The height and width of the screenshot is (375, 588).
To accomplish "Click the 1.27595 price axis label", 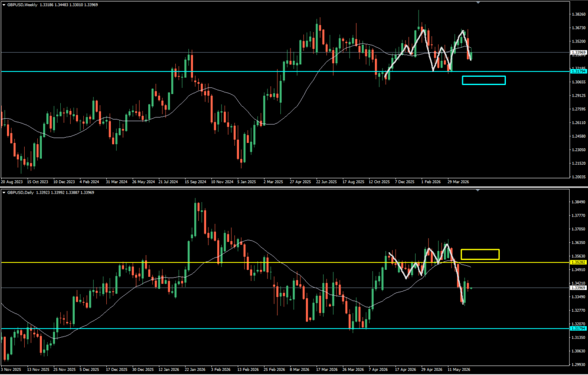I will (x=579, y=109).
